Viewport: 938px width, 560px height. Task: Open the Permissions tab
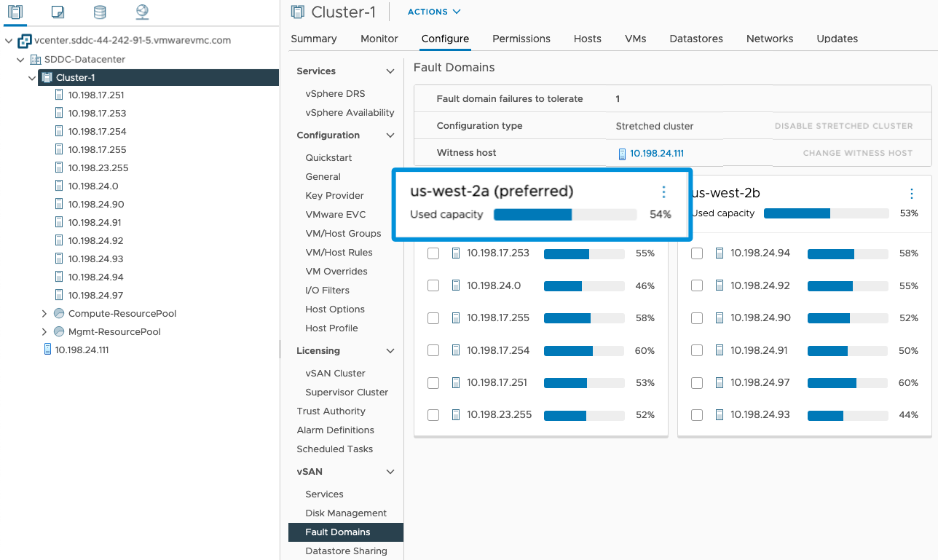(521, 39)
